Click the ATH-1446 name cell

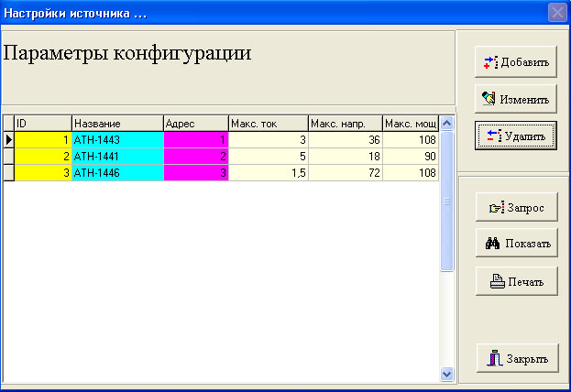(x=117, y=172)
